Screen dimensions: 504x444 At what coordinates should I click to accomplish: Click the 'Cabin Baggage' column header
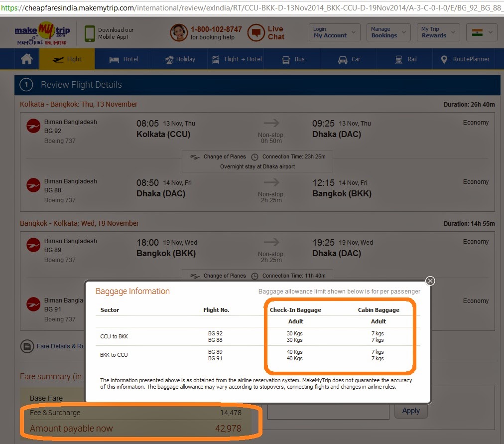(378, 310)
